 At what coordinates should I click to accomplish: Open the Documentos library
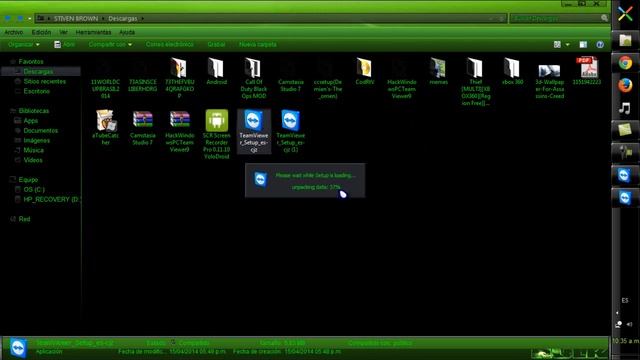(x=40, y=131)
